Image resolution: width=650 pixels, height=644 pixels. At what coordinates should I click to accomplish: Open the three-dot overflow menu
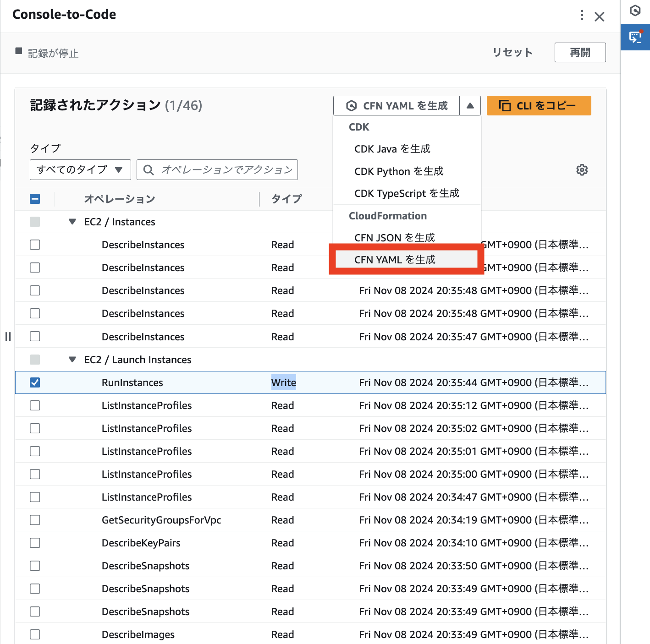581,15
